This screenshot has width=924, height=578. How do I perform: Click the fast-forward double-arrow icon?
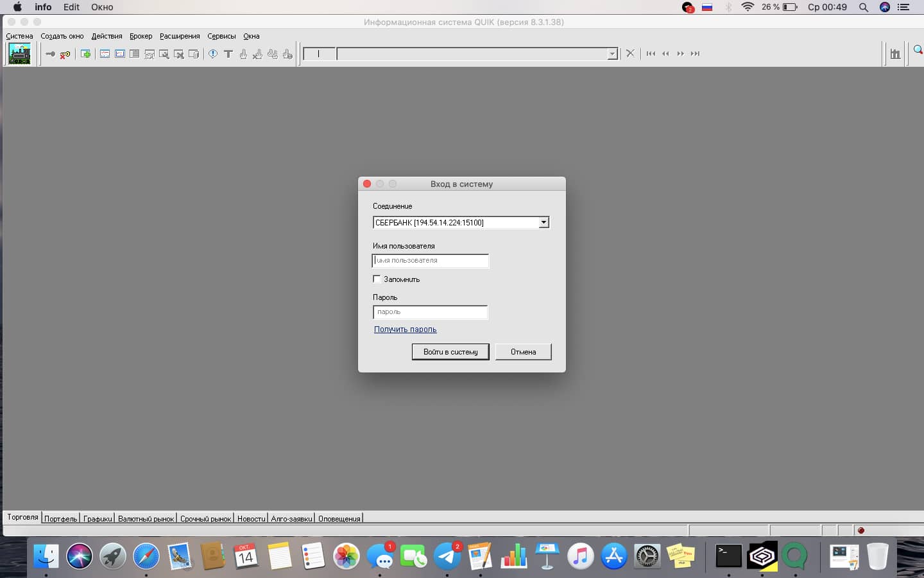pyautogui.click(x=680, y=53)
